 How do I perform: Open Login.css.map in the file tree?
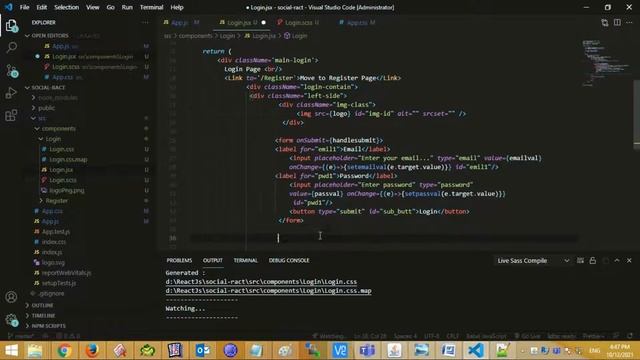[x=68, y=160]
